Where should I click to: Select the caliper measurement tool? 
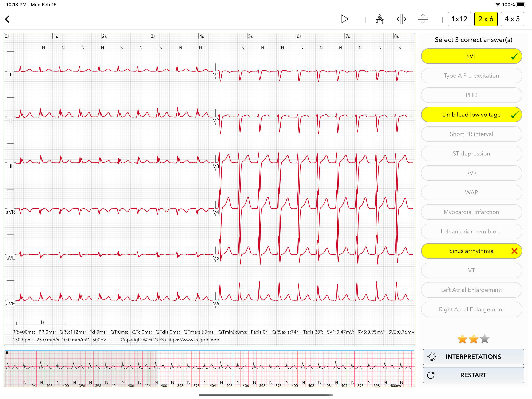[380, 19]
